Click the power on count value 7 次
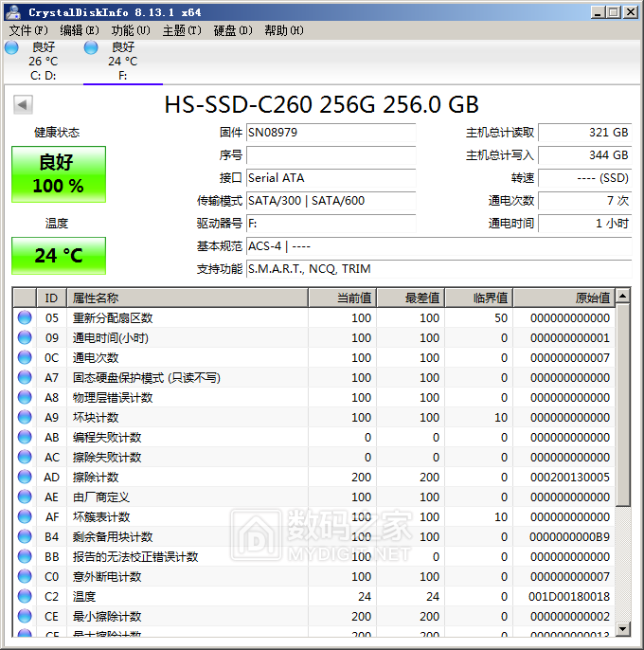The image size is (644, 650). [584, 201]
